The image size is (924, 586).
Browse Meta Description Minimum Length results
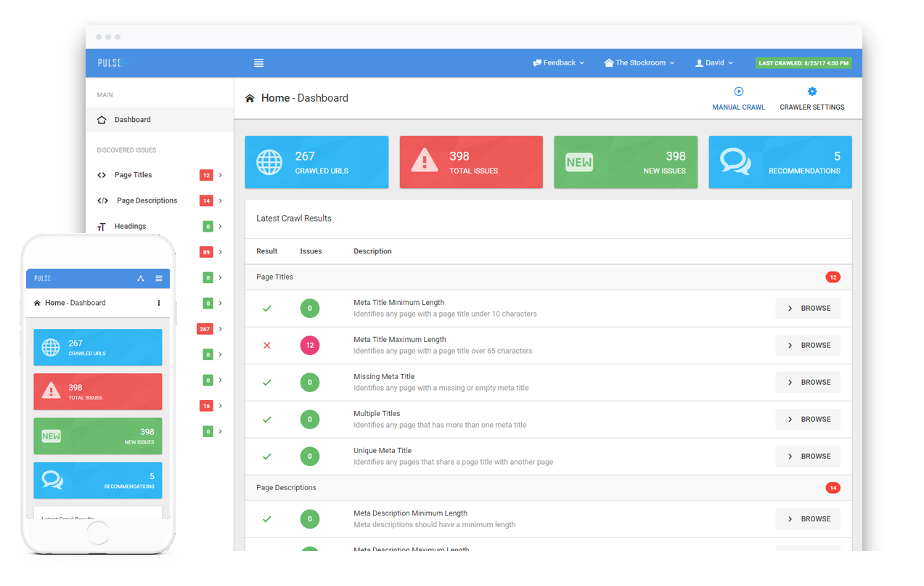coord(808,519)
